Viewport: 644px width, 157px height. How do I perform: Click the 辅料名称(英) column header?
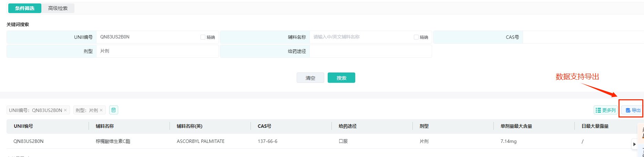190,126
